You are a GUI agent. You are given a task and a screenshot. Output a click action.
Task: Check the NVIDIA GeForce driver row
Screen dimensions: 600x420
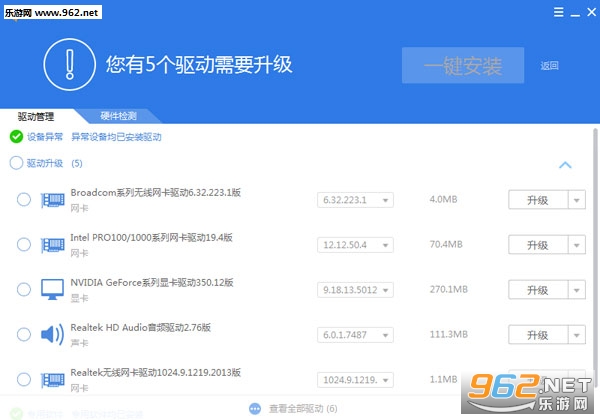tap(24, 290)
